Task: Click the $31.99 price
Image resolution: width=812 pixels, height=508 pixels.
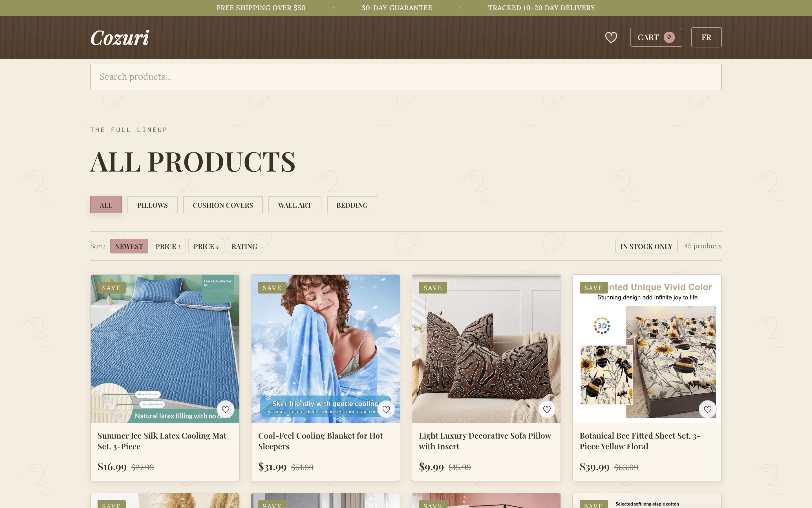Action: 272,467
